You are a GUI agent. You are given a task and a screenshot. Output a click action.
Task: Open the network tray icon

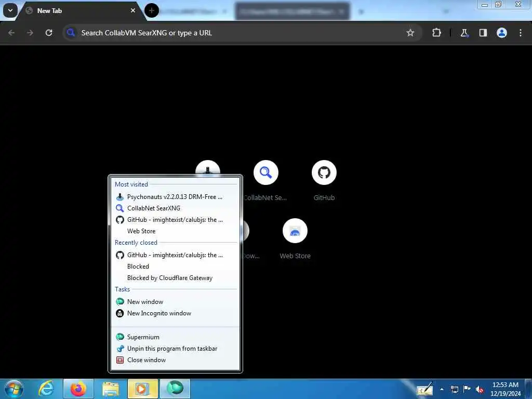pos(455,389)
